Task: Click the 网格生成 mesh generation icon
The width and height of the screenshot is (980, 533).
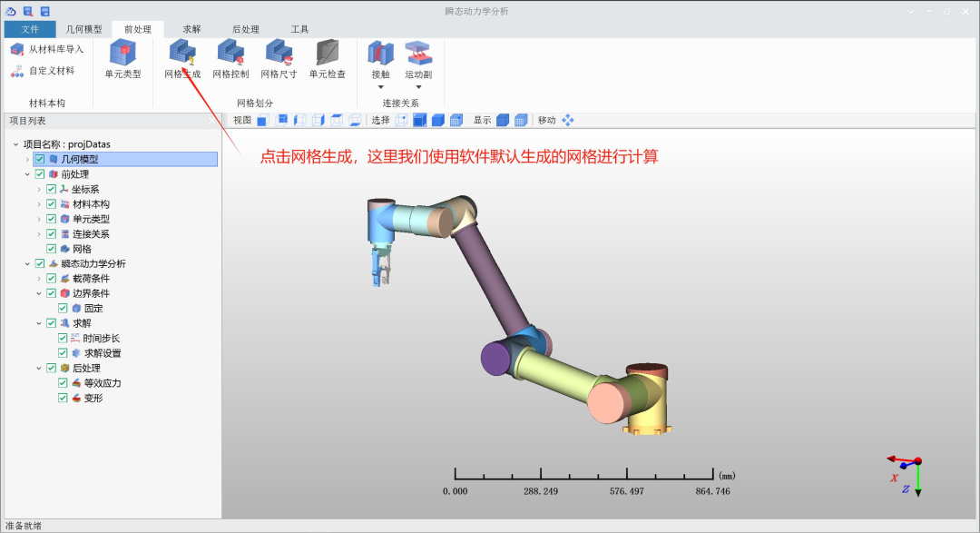Action: point(182,54)
